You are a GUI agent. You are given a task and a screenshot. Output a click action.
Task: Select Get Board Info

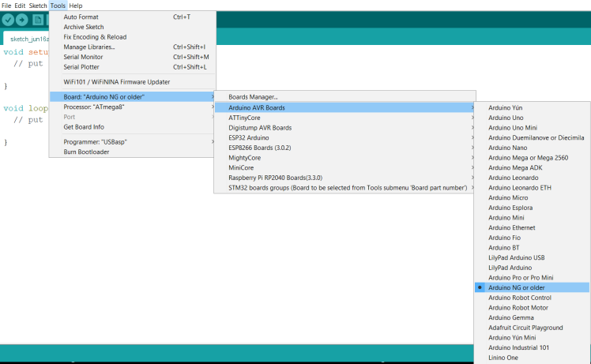pos(133,127)
